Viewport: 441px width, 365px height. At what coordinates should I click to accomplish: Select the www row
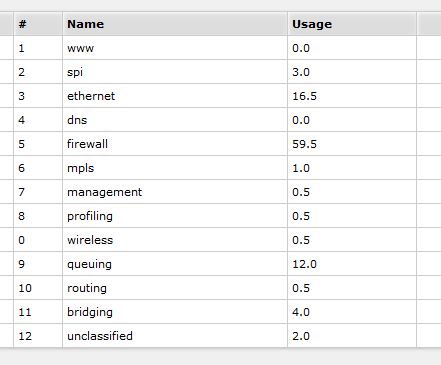click(220, 48)
